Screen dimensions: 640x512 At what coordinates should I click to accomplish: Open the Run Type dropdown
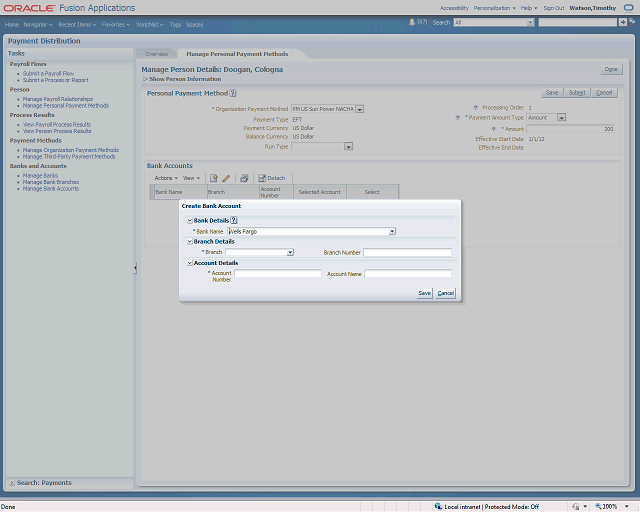tap(348, 147)
